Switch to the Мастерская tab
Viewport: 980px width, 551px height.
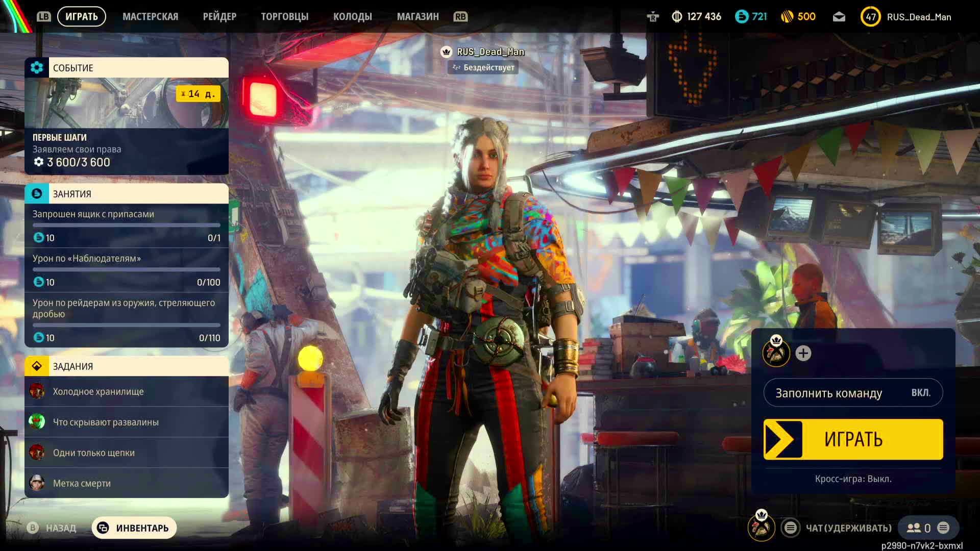coord(150,17)
